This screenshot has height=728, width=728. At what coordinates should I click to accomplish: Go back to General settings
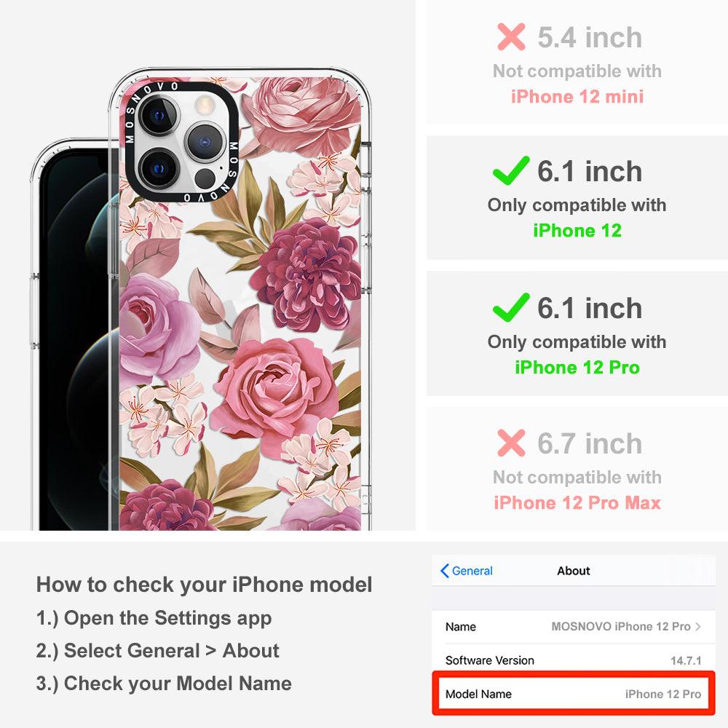467,571
